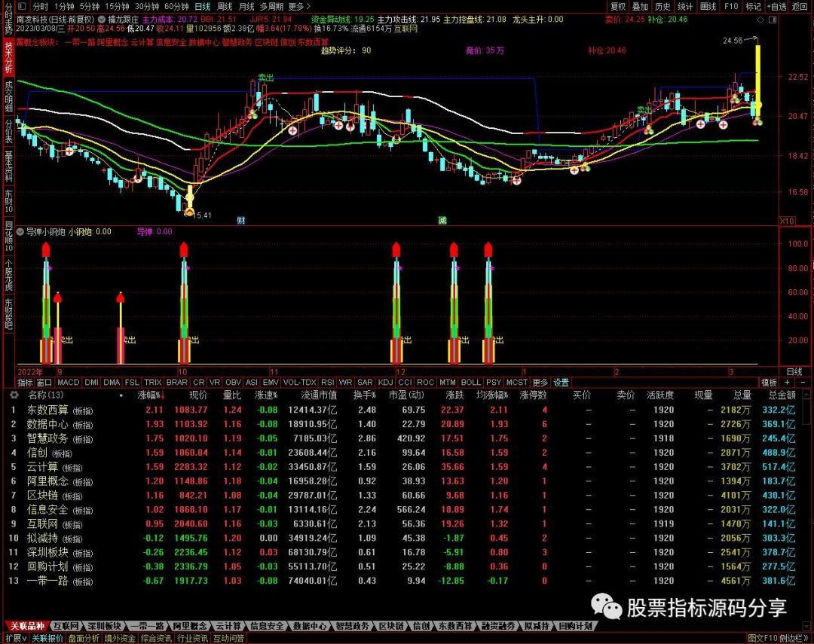Click the zoom-in plus button beside 模板
Image resolution: width=814 pixels, height=644 pixels.
787,383
